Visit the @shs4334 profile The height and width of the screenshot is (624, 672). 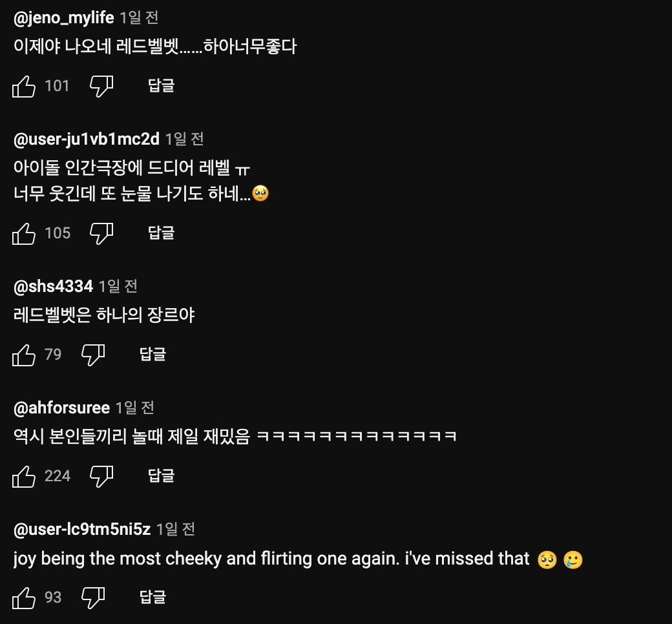pyautogui.click(x=53, y=286)
